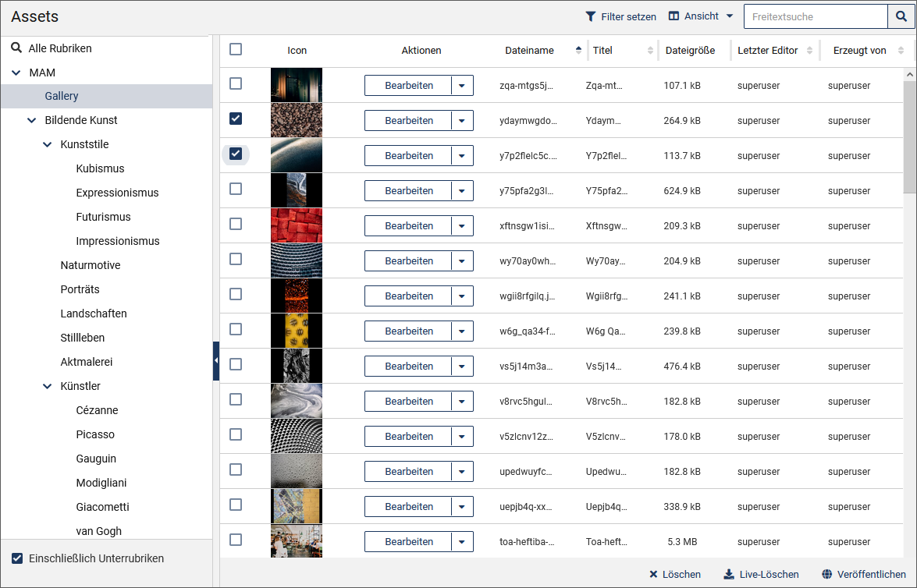Click the Live-Löschen download icon

tap(729, 574)
